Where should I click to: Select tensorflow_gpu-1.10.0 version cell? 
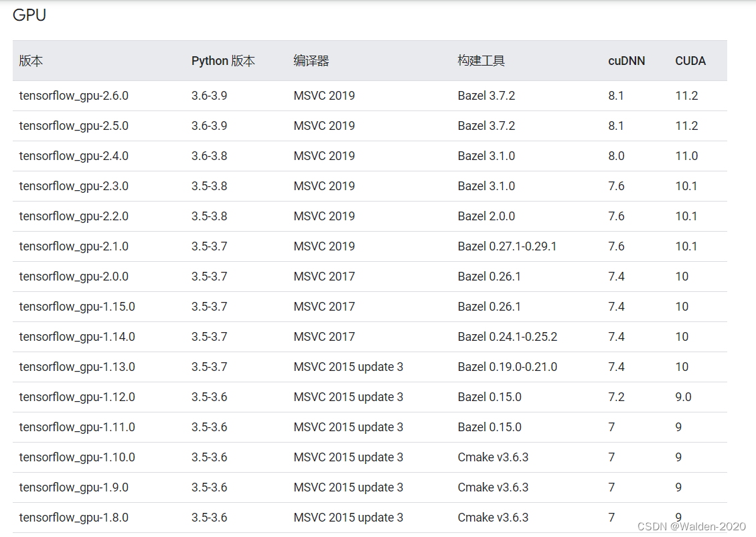click(77, 457)
